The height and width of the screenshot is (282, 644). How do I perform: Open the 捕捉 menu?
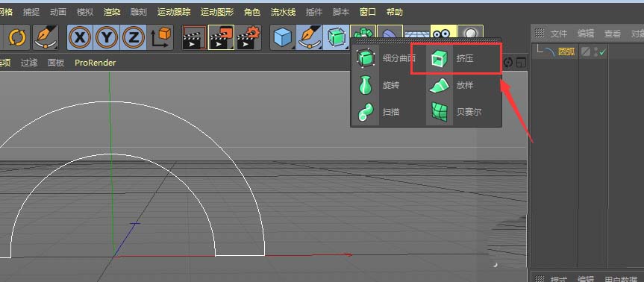point(31,13)
